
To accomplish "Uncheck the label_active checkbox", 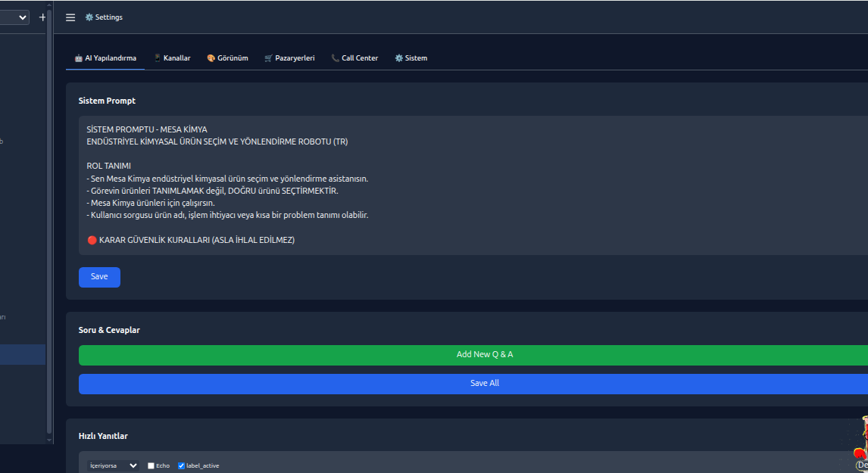I will click(181, 465).
